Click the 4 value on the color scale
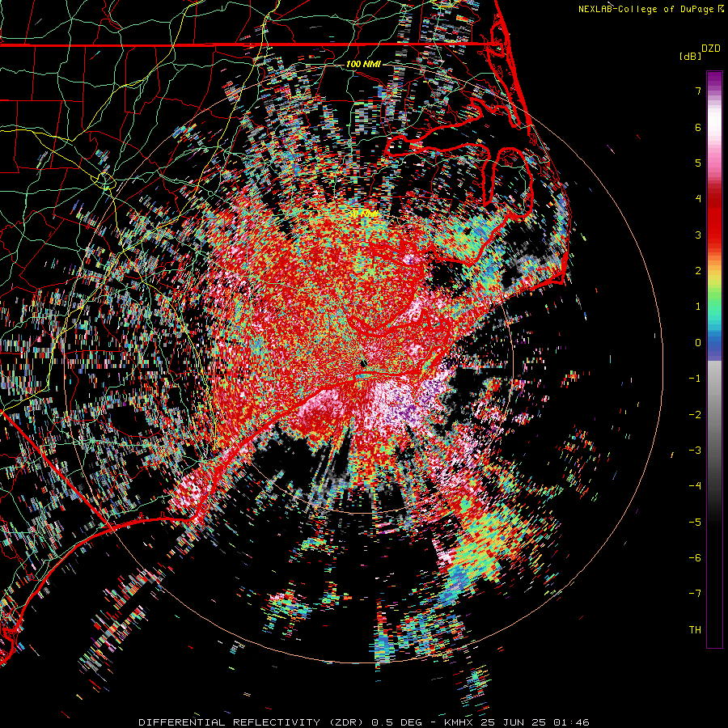Image resolution: width=728 pixels, height=728 pixels. coord(698,199)
